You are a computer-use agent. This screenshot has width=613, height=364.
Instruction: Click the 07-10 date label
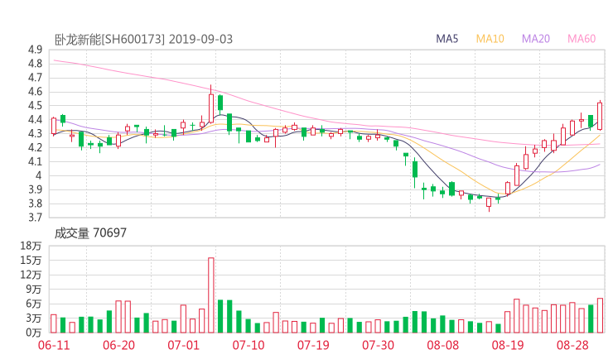point(249,345)
